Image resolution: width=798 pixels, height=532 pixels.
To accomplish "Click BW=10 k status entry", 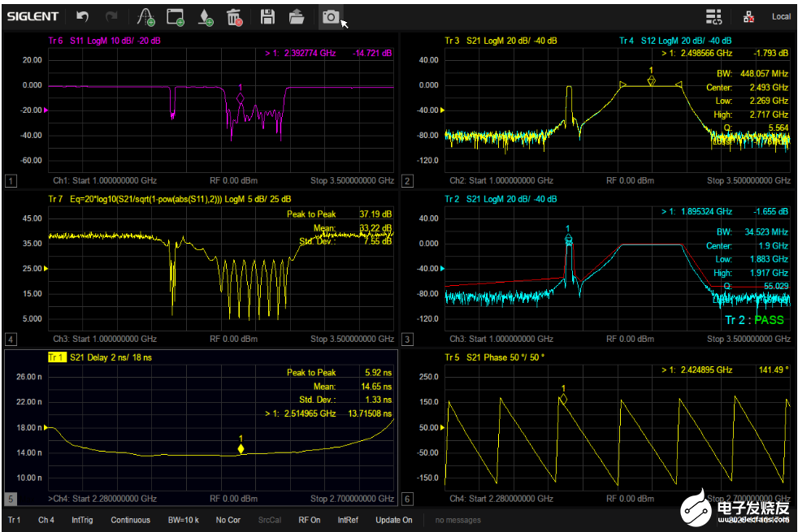I will click(x=183, y=520).
